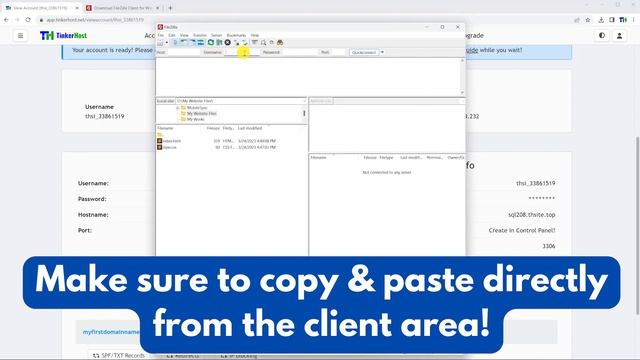
Task: Refresh the file and folder lists
Action: [211, 42]
